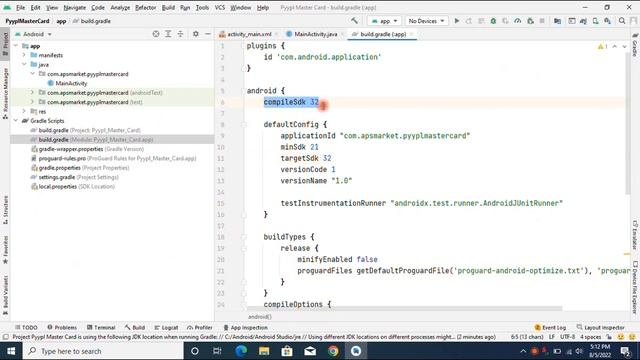The image size is (640, 360).
Task: Click the Stop icon in the toolbar
Action: click(x=542, y=21)
